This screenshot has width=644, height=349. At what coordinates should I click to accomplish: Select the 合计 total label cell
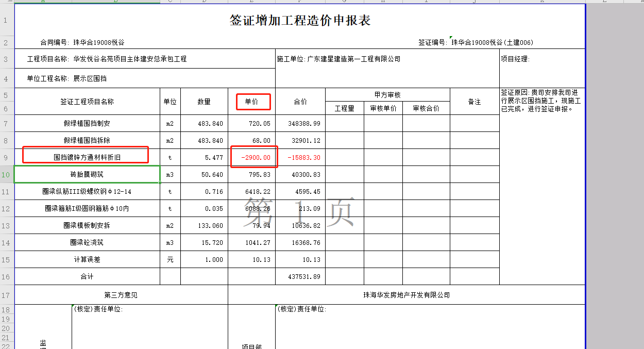tap(87, 276)
